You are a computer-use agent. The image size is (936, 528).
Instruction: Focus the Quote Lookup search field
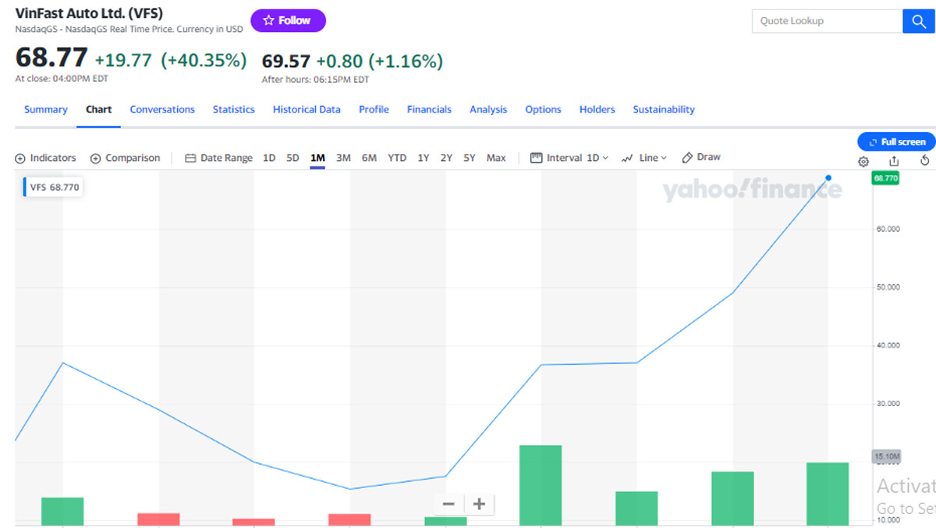pyautogui.click(x=827, y=21)
